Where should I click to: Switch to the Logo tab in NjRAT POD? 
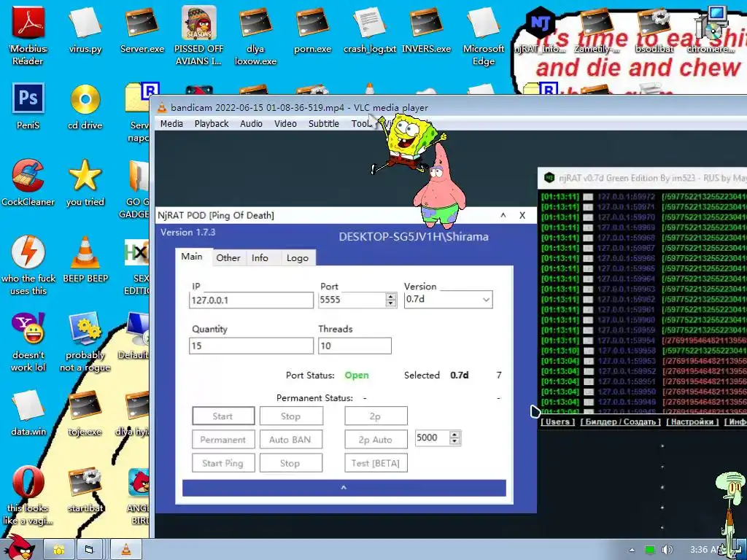click(x=298, y=257)
